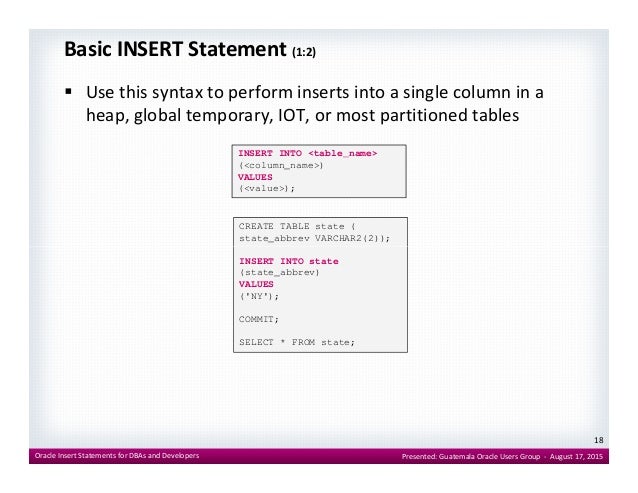
Task: Click the VALUES keyword in the example box
Action: pyautogui.click(x=256, y=284)
